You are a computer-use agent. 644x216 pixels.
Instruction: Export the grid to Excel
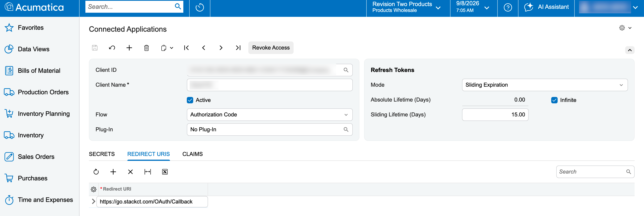pyautogui.click(x=165, y=172)
